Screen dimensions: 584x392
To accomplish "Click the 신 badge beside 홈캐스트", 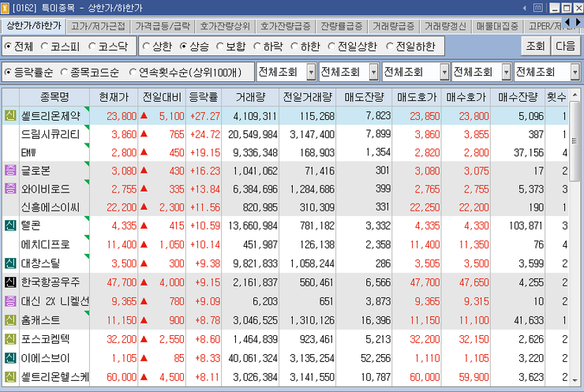I will click(10, 319).
